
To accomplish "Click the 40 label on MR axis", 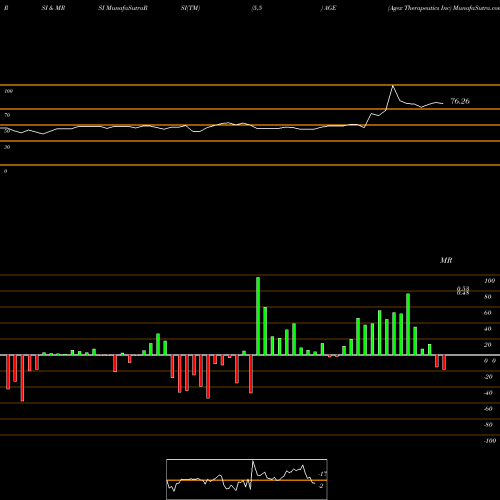I will tap(488, 329).
